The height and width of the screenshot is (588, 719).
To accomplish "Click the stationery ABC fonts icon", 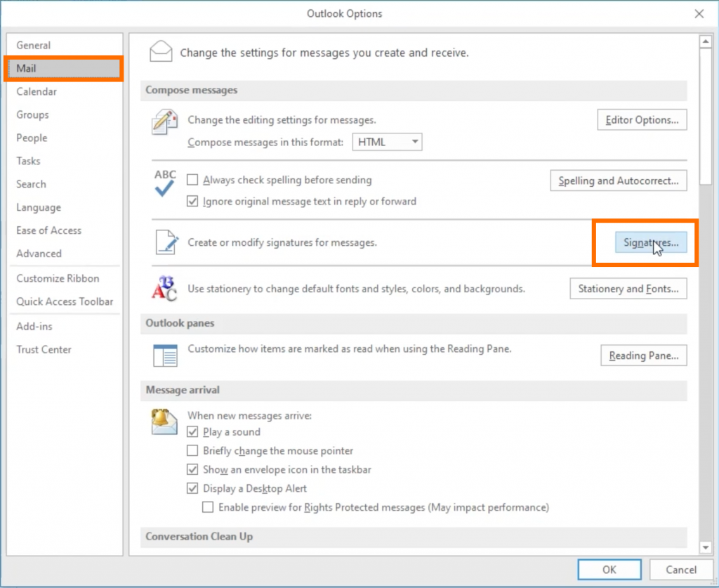I will (164, 289).
